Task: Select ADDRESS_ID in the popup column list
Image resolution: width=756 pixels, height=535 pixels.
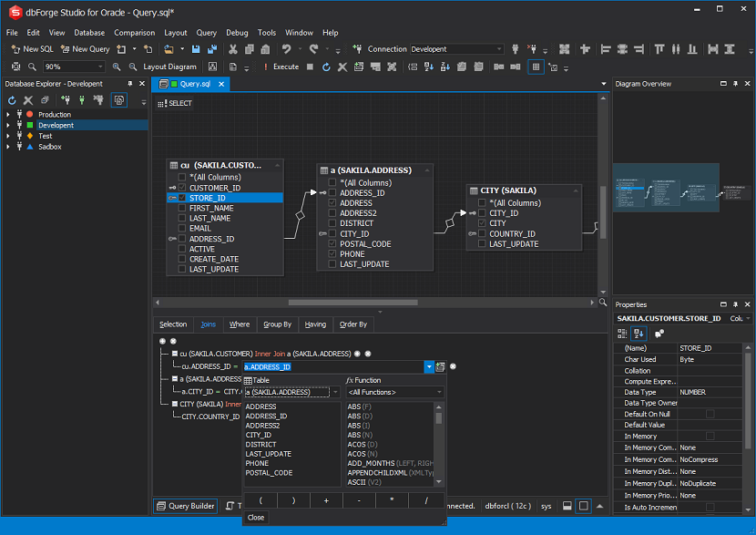Action: 266,416
